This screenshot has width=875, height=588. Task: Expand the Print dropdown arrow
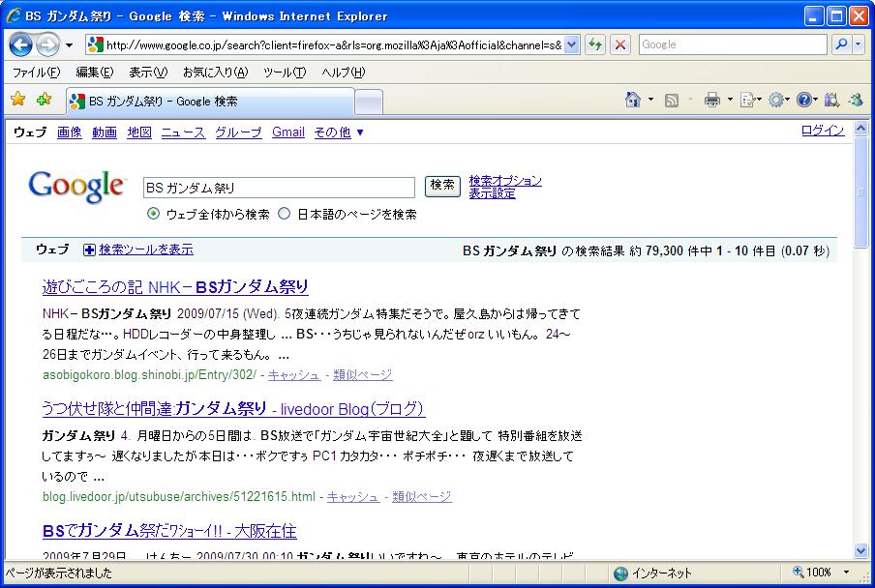click(730, 100)
